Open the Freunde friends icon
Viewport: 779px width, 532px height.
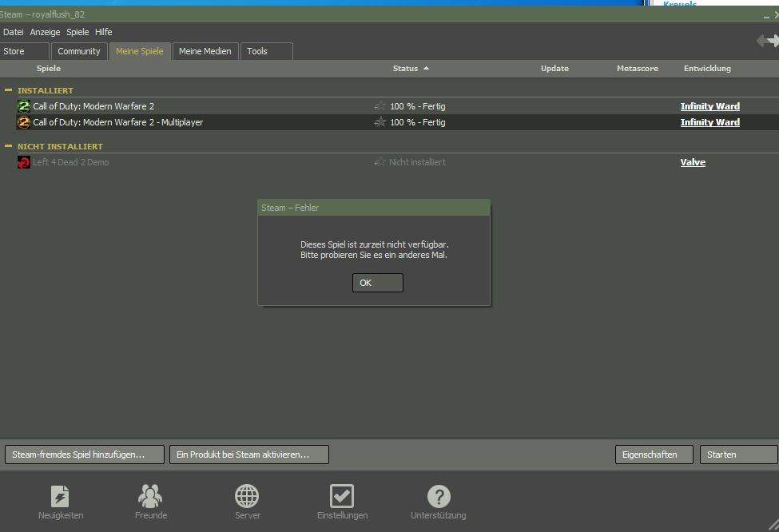coord(150,496)
